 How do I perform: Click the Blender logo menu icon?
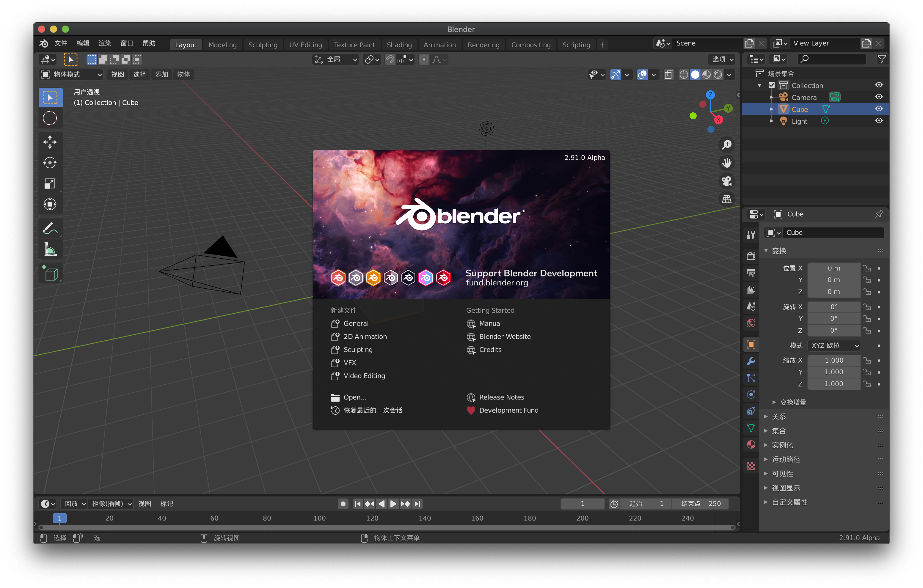point(44,43)
